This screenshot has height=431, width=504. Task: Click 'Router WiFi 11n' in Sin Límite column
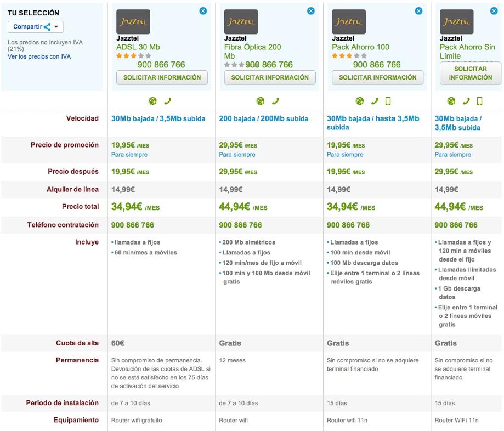click(456, 421)
